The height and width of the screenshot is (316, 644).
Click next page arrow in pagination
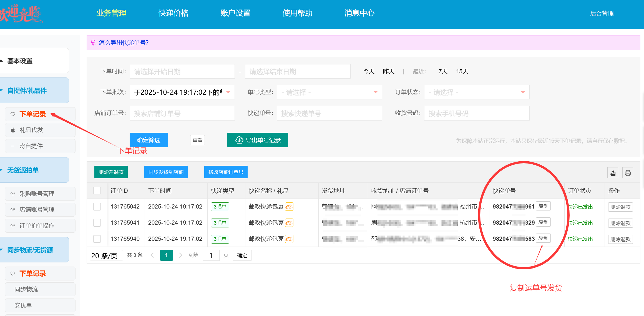tap(180, 255)
